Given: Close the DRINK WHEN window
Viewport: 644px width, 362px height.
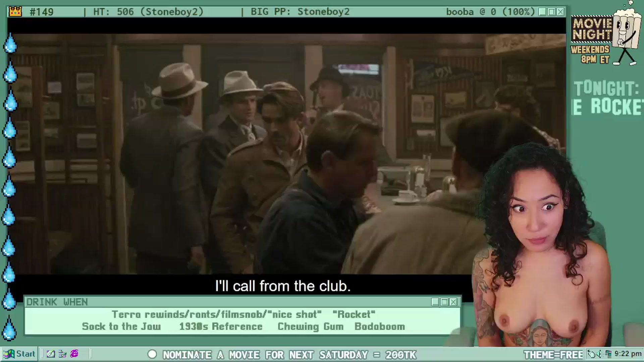Looking at the screenshot, I should (453, 302).
